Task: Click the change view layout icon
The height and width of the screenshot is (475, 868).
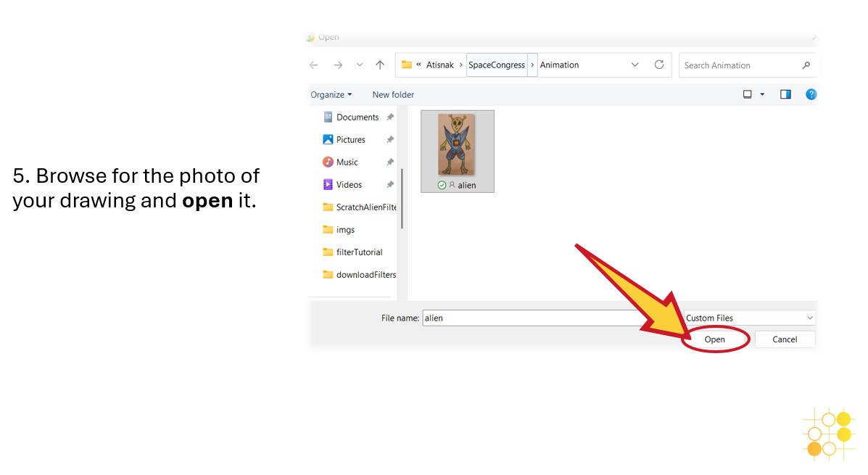Action: [748, 94]
